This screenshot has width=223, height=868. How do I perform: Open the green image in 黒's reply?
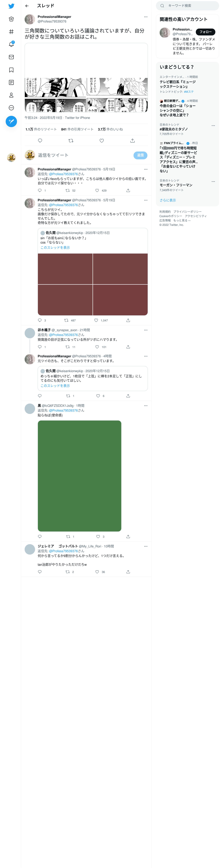pos(80,476)
